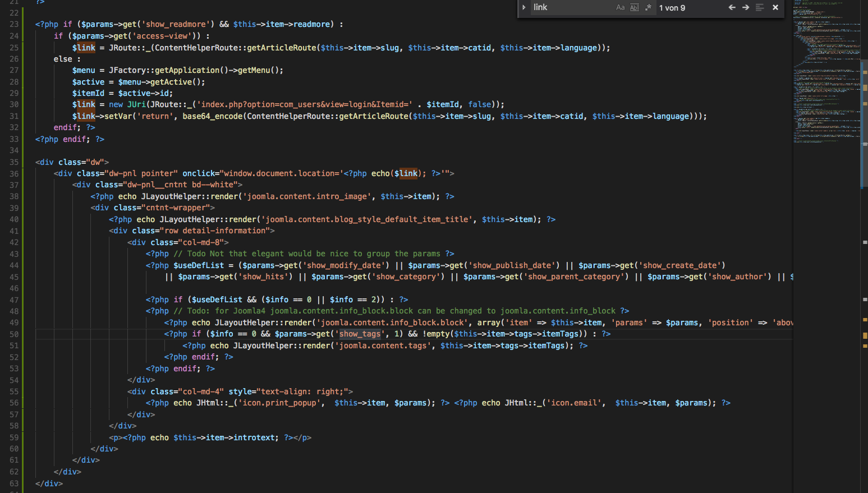Click "dw-pnl__cntnt bd--white" class value
This screenshot has width=868, height=493.
tap(180, 185)
